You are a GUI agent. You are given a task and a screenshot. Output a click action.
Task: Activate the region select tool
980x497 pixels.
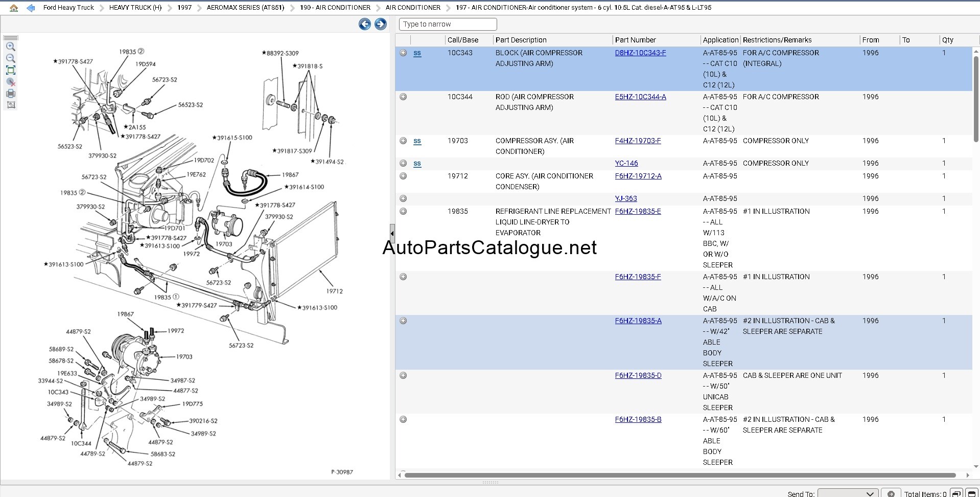point(11,105)
